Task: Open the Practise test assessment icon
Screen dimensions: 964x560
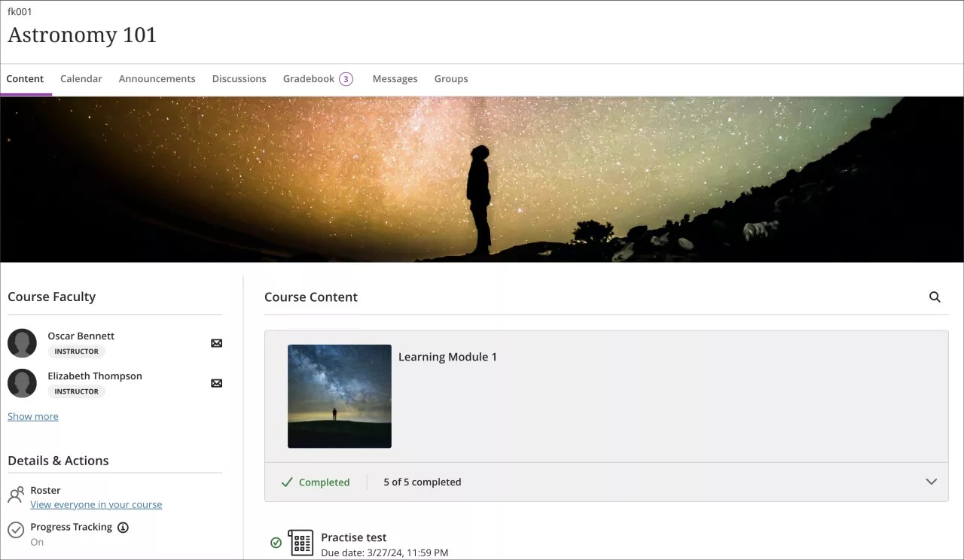Action: click(301, 542)
